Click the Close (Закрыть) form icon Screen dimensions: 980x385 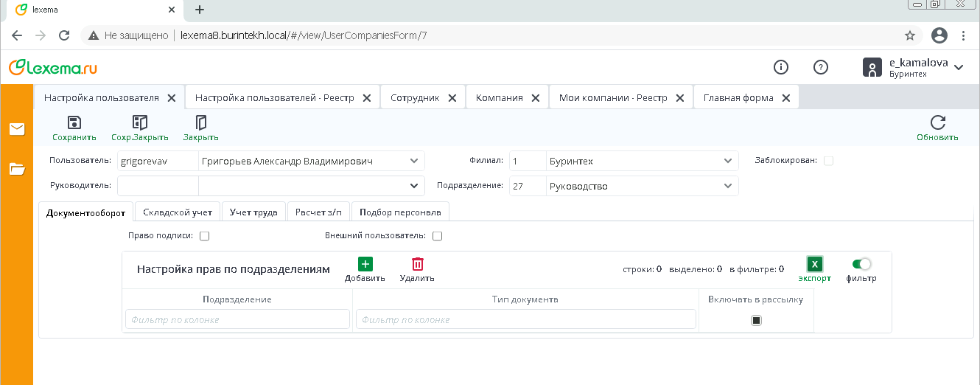(x=200, y=122)
